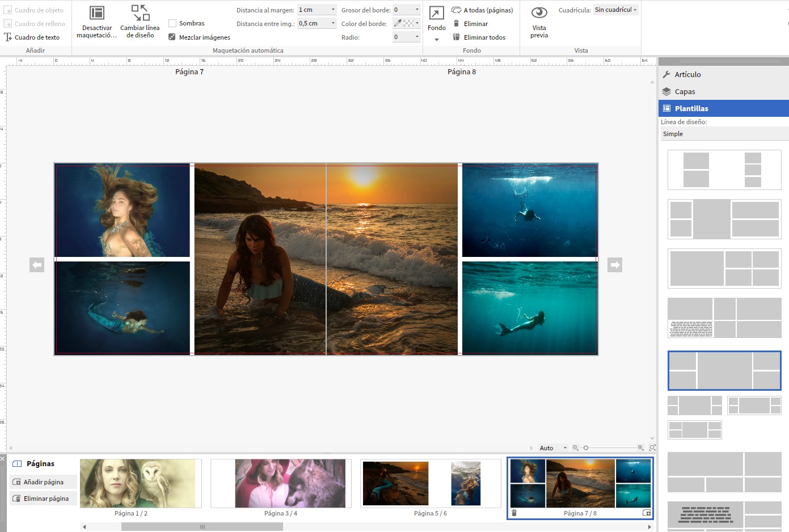Click Eliminar todos trash icon
The height and width of the screenshot is (532, 789).
(x=456, y=37)
